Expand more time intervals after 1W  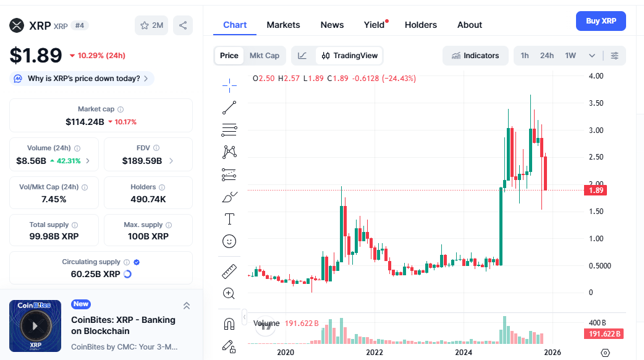592,56
